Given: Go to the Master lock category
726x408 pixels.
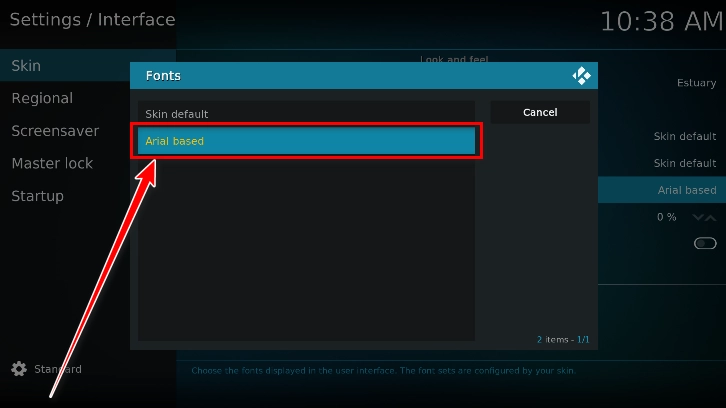Looking at the screenshot, I should pos(52,163).
